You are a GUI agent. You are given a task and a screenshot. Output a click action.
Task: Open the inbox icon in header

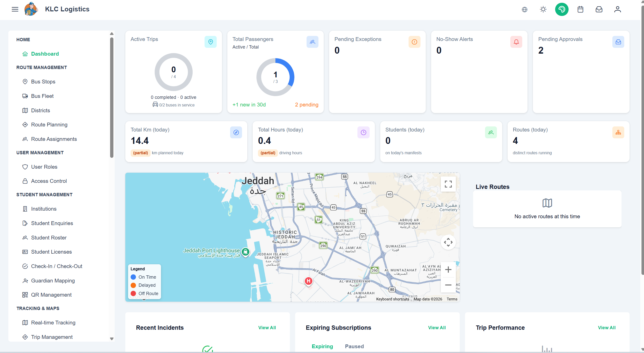599,9
